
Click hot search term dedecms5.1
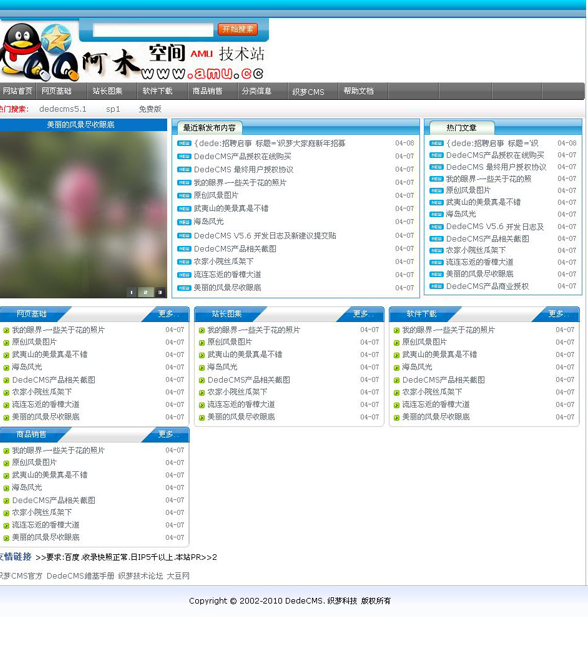(x=63, y=109)
